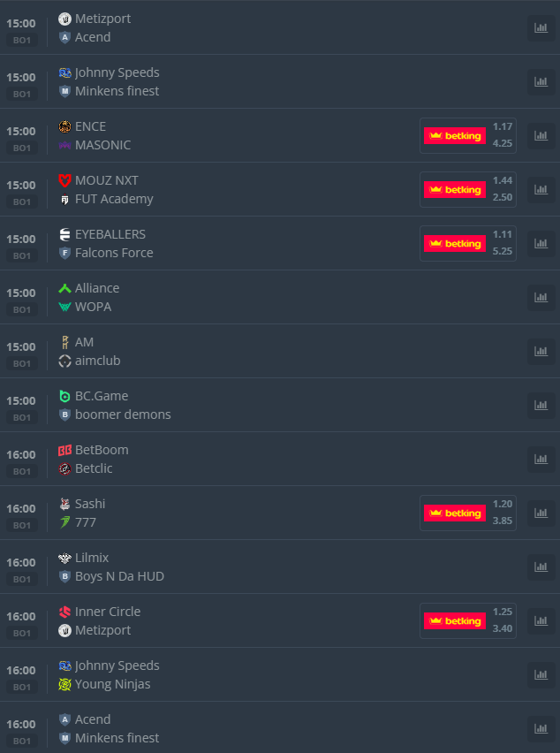Click the MOUZ NXT heart logo
Viewport: 560px width, 753px height.
[64, 180]
